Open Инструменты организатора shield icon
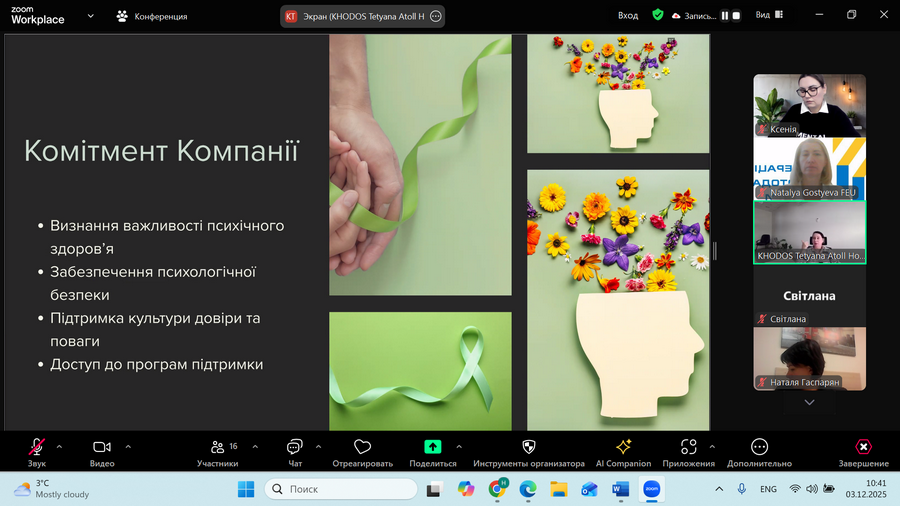The image size is (900, 506). tap(529, 446)
